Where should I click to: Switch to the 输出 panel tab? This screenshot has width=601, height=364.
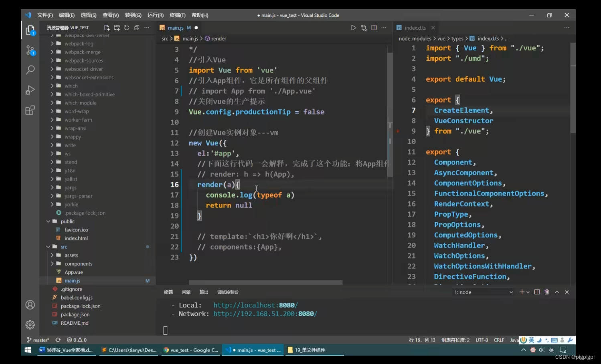(204, 292)
